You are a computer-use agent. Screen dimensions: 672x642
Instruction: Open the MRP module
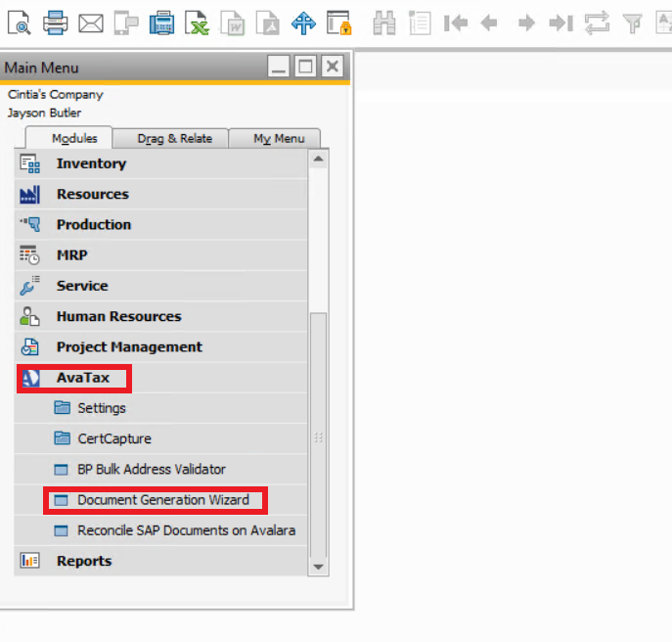161,255
